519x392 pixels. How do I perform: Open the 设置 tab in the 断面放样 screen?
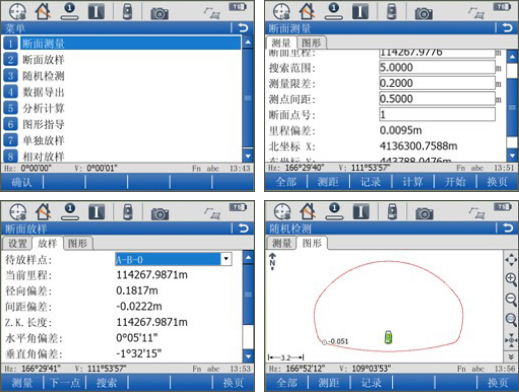click(x=17, y=243)
